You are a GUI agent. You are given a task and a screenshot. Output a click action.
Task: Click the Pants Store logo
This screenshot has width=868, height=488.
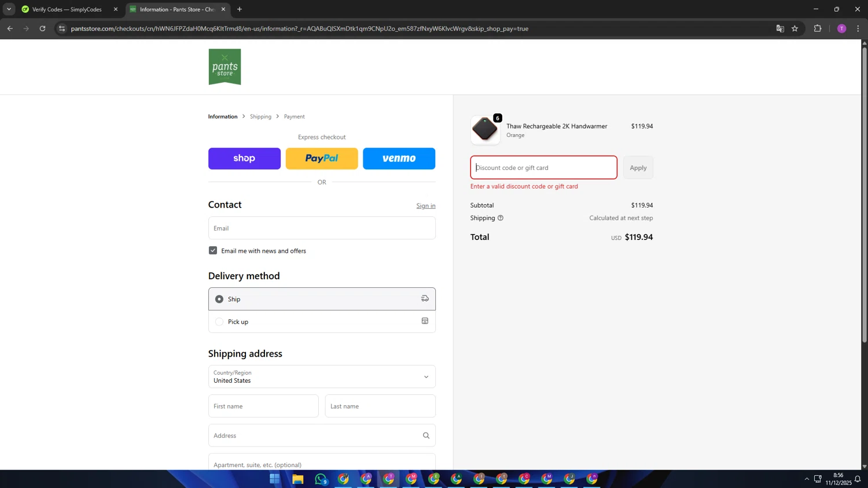[225, 67]
